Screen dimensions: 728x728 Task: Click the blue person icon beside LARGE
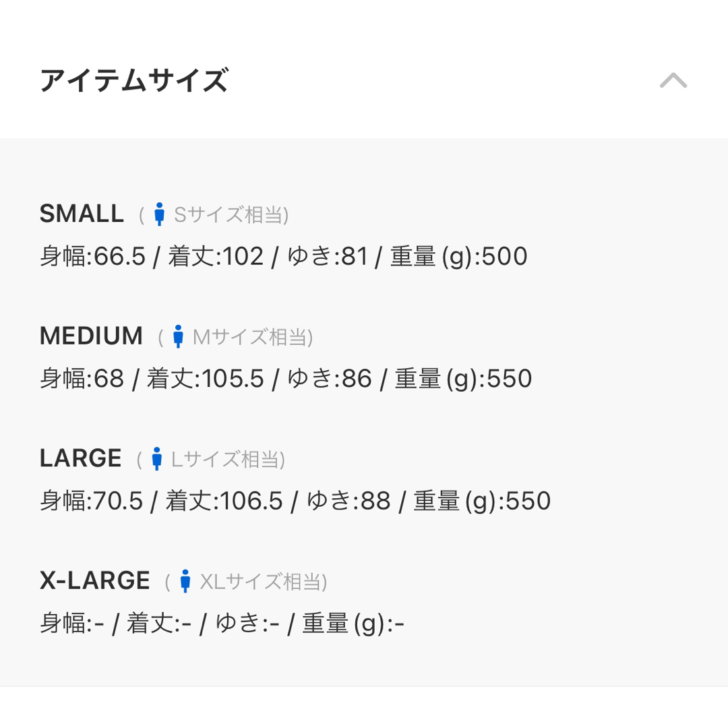click(157, 459)
